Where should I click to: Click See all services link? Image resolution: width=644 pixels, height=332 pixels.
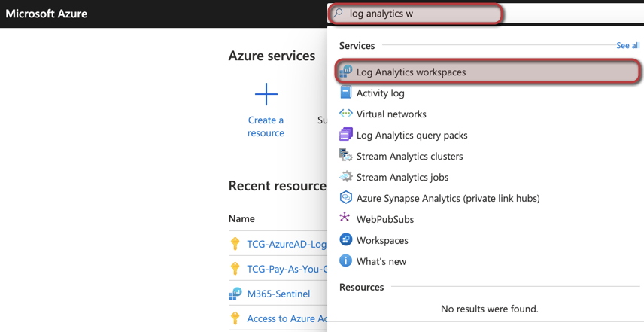pos(627,46)
